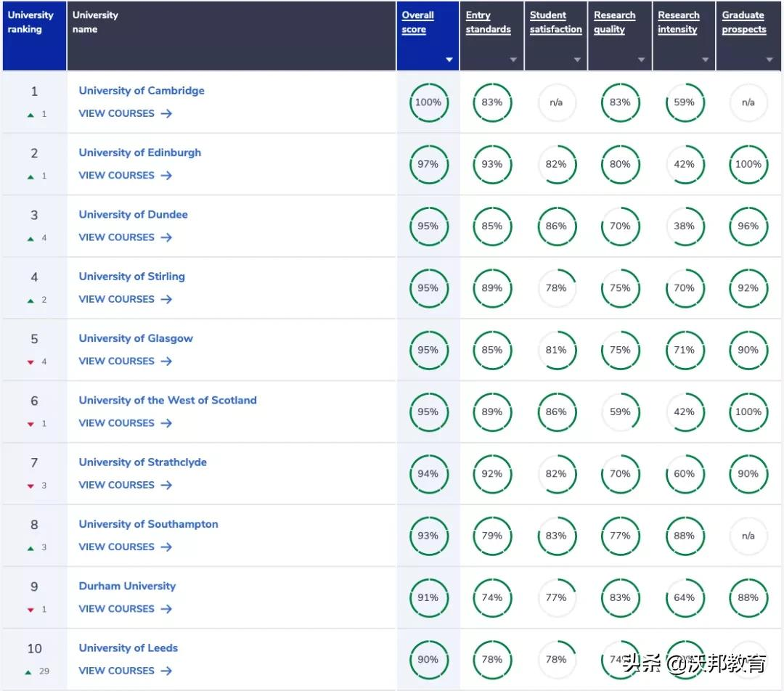Viewport: 784px width, 691px height.
Task: Click the Research quality sort arrow
Action: click(x=641, y=60)
